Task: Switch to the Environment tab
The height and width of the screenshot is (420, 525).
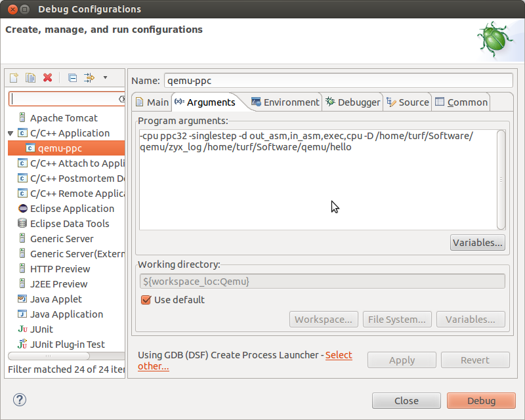Action: click(x=285, y=102)
